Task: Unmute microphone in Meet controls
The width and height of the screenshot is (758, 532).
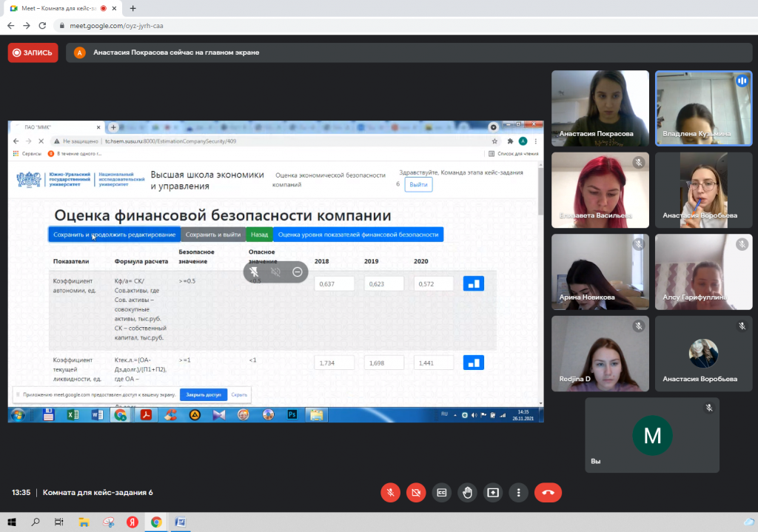Action: 390,492
